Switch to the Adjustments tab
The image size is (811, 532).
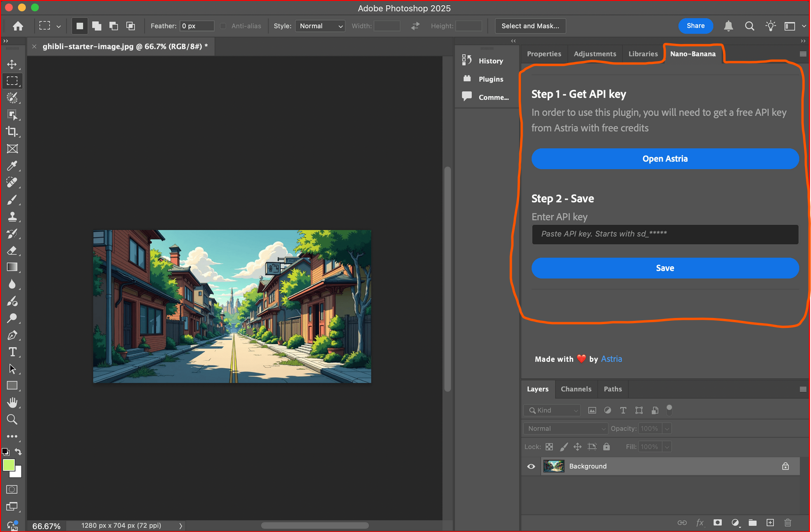point(595,54)
